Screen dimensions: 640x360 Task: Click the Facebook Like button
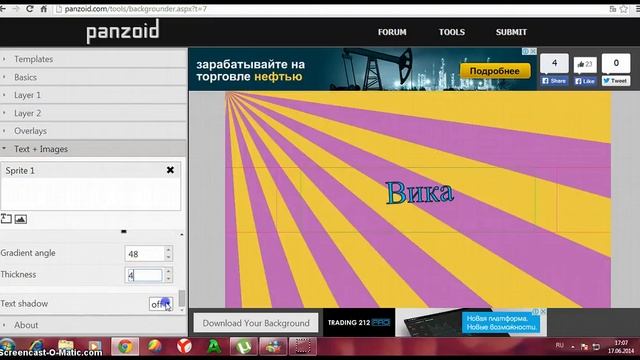(585, 81)
